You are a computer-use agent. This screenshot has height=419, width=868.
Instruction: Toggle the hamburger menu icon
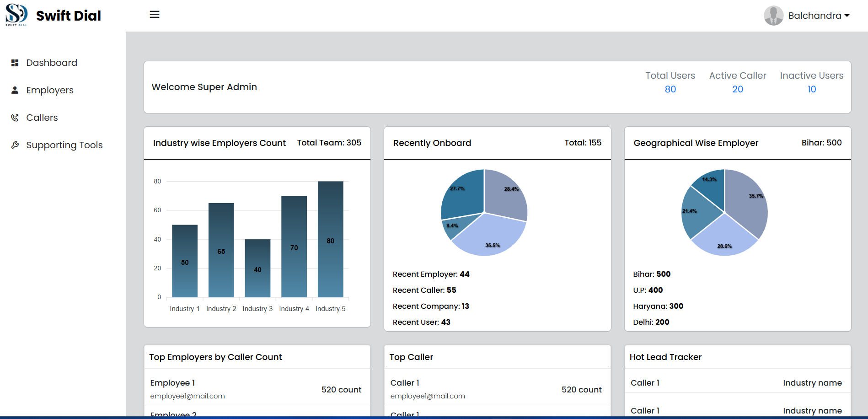[155, 15]
